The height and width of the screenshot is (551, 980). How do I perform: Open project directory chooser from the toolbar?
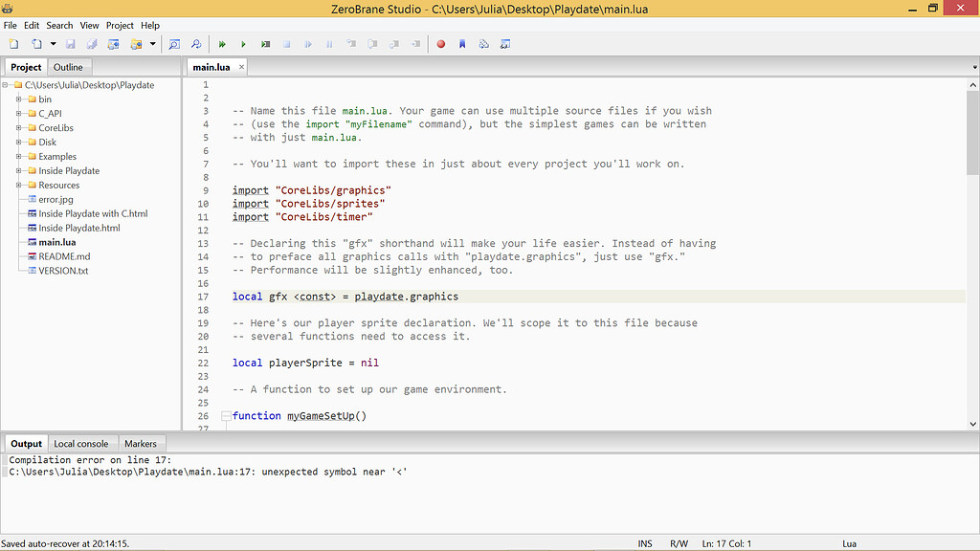click(136, 44)
